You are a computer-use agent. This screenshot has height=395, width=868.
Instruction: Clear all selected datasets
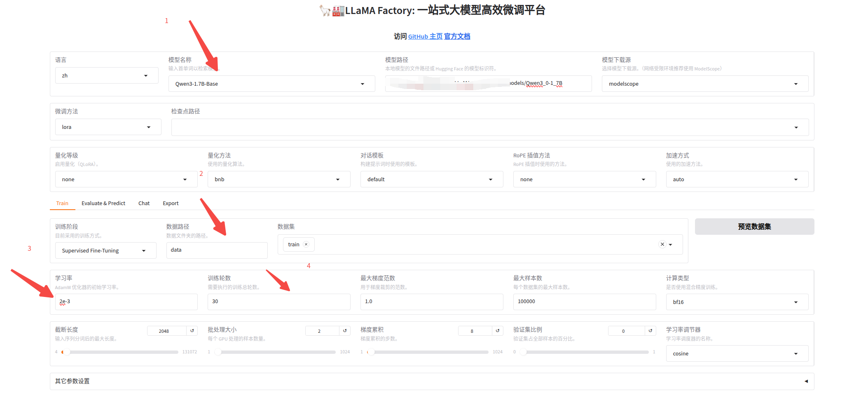click(662, 244)
